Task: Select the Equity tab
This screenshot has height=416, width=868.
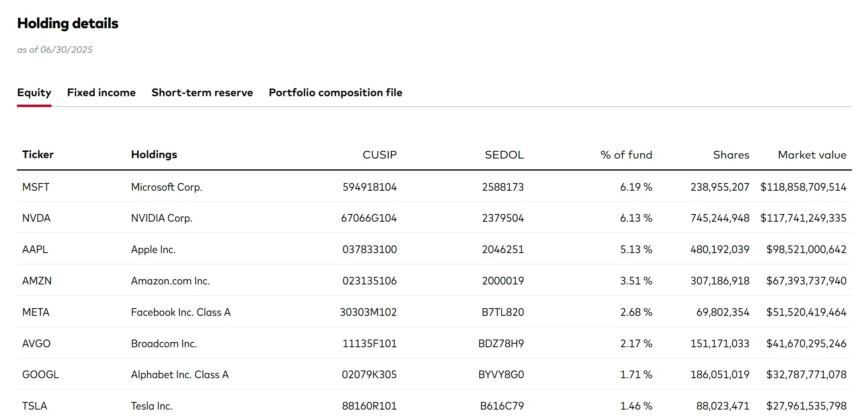Action: click(x=34, y=93)
